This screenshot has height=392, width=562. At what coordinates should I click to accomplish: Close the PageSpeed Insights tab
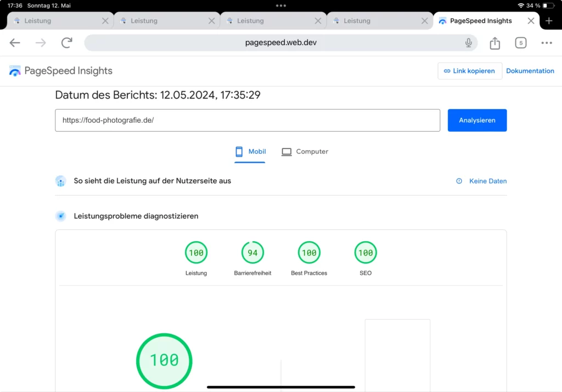tap(531, 21)
